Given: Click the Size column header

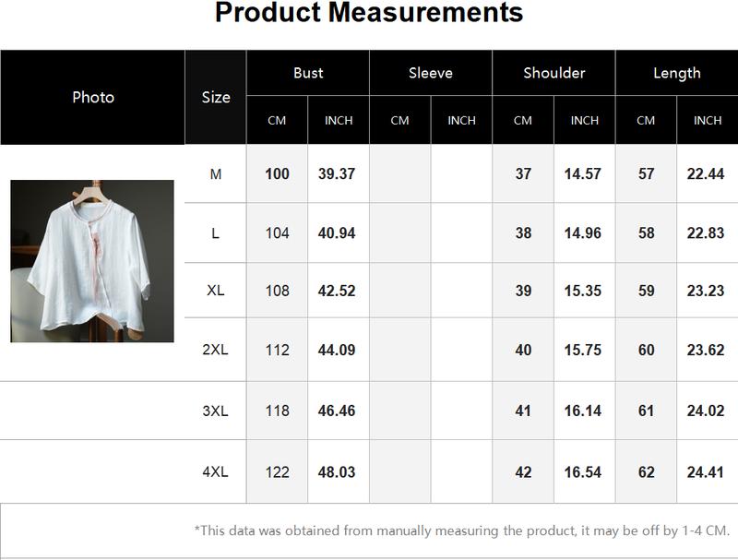Looking at the screenshot, I should tap(216, 98).
